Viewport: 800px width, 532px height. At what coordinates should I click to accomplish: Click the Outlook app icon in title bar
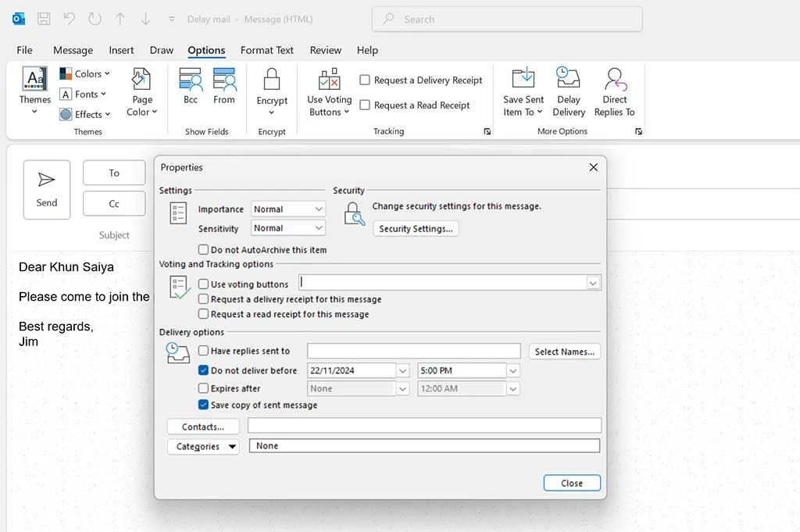click(x=19, y=20)
